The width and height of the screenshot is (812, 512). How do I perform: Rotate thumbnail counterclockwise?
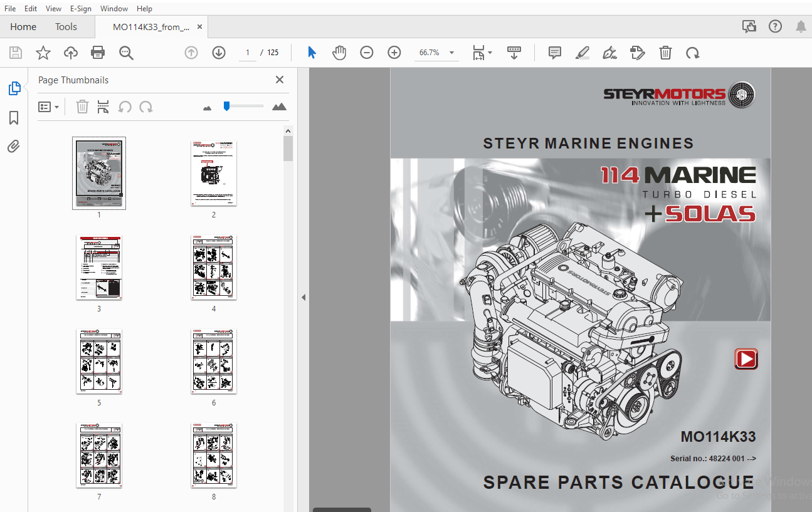tap(125, 107)
